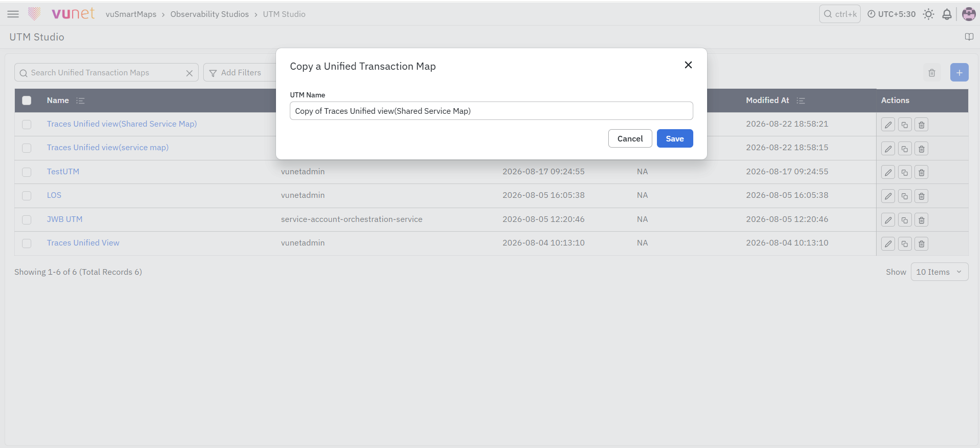Click the add new UTM plus button
Screen dimensions: 980x448
click(959, 73)
